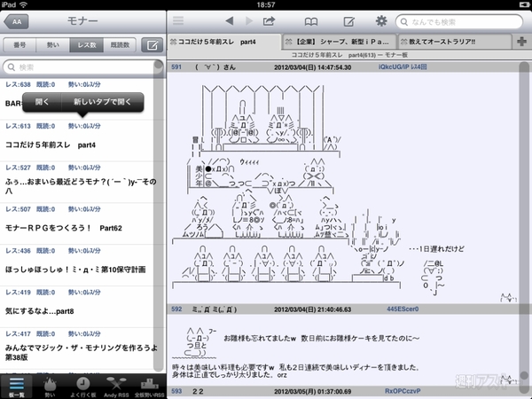
Task: Choose 開く in the popup menu
Action: (42, 102)
